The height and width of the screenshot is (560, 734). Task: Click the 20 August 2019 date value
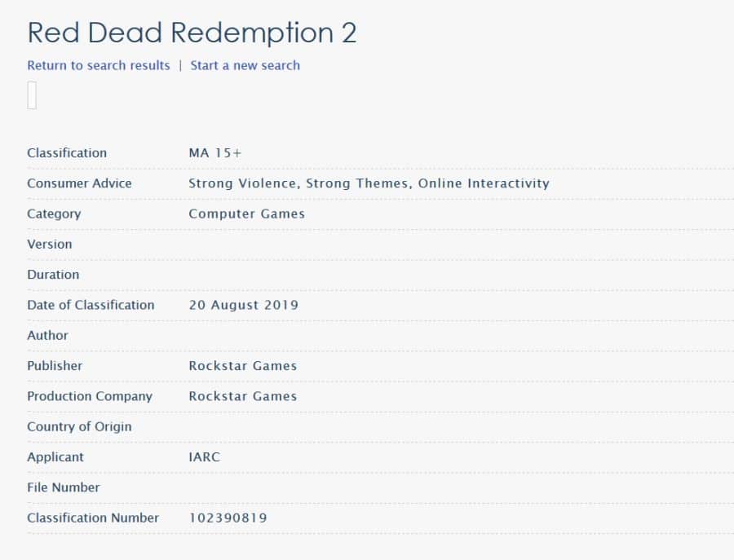[243, 305]
